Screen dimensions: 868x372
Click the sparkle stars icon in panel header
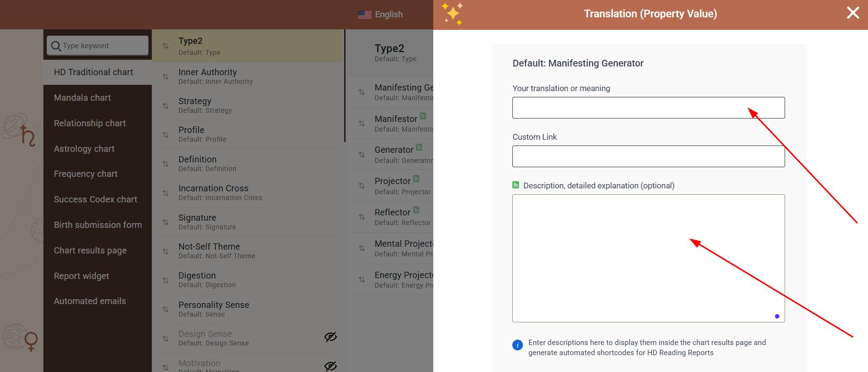pyautogui.click(x=452, y=14)
